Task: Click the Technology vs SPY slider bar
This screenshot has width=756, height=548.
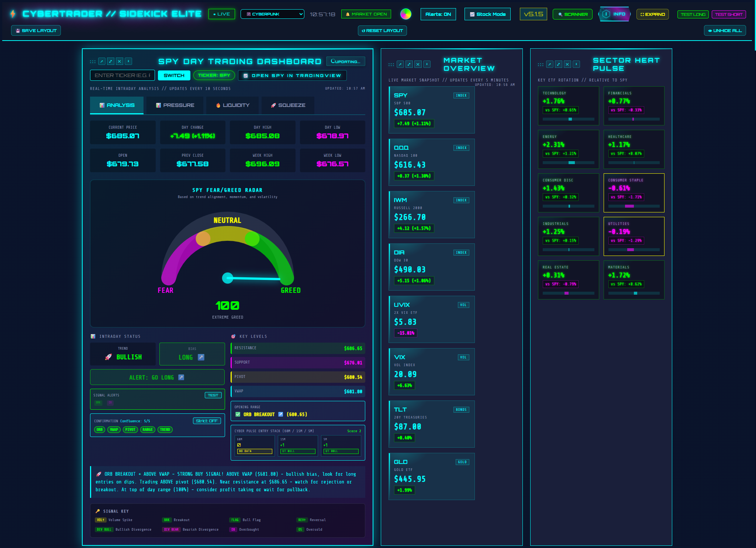Action: (x=568, y=119)
